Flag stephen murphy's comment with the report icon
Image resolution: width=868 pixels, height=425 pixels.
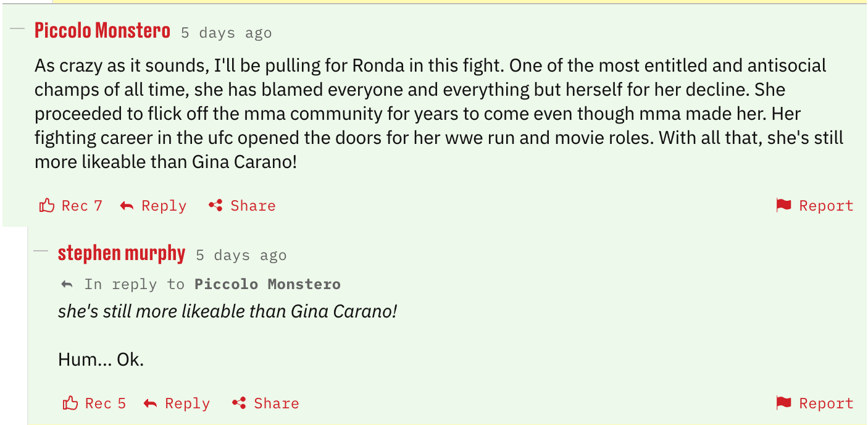[x=783, y=403]
